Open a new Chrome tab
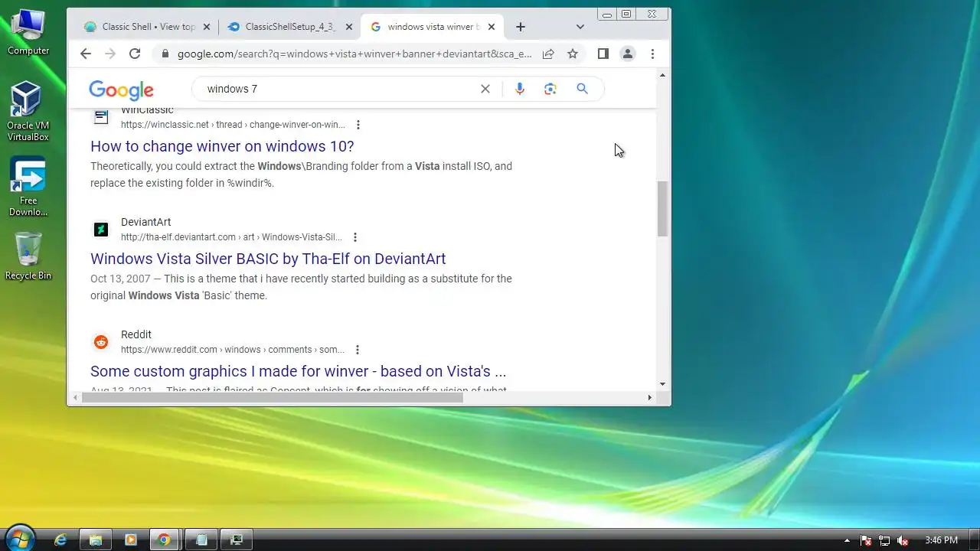The width and height of the screenshot is (980, 551). pyautogui.click(x=521, y=27)
